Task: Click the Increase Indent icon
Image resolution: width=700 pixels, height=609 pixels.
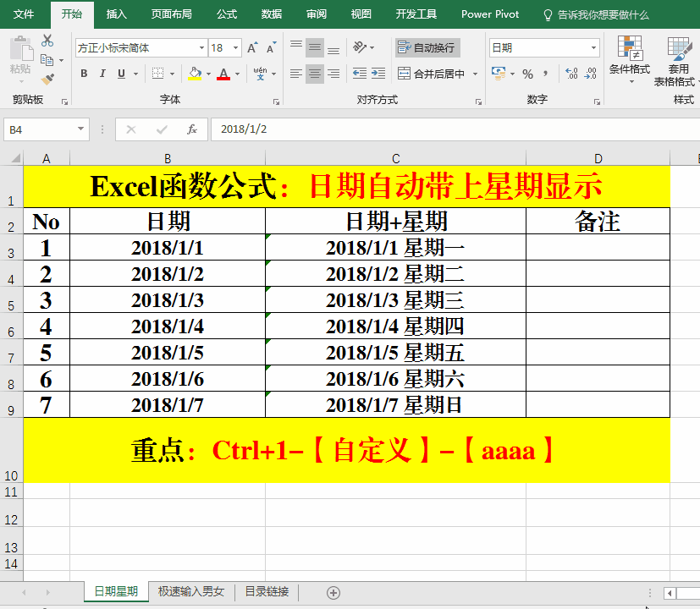Action: pos(378,74)
